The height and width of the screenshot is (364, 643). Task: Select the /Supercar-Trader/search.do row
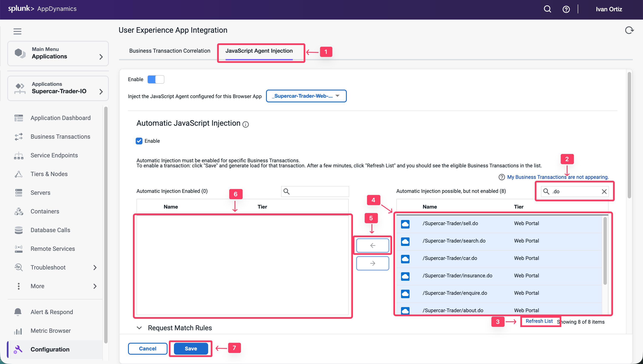click(x=454, y=240)
